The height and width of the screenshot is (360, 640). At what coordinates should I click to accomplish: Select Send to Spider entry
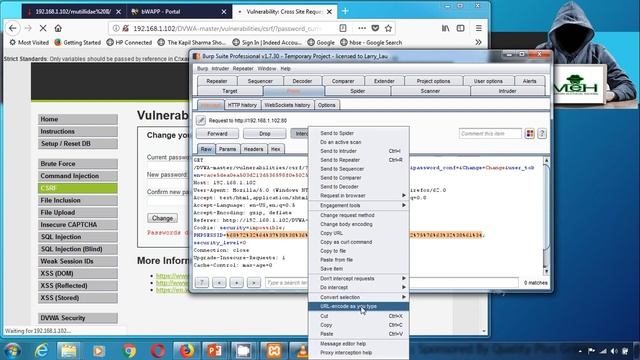pyautogui.click(x=358, y=133)
